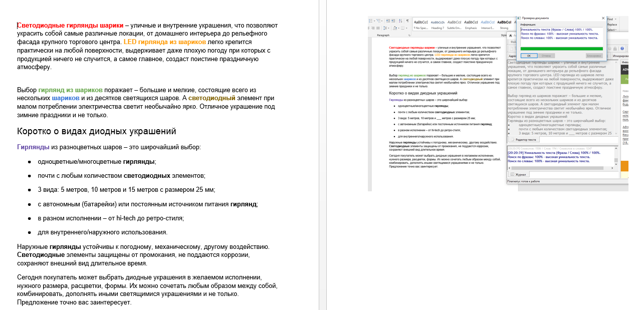This screenshot has height=310, width=644.
Task: Click 'Поиск по фразам: 100%' line in dialog
Action: [560, 34]
